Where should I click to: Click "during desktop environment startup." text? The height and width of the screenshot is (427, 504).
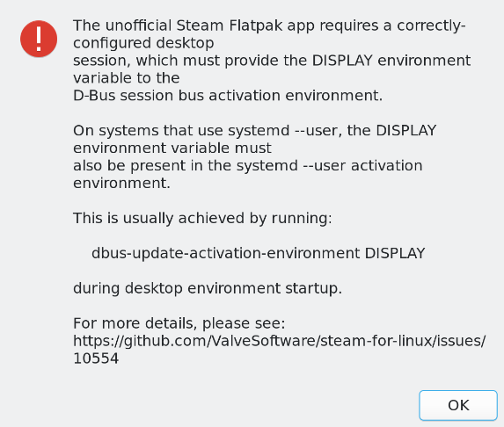[x=208, y=288]
